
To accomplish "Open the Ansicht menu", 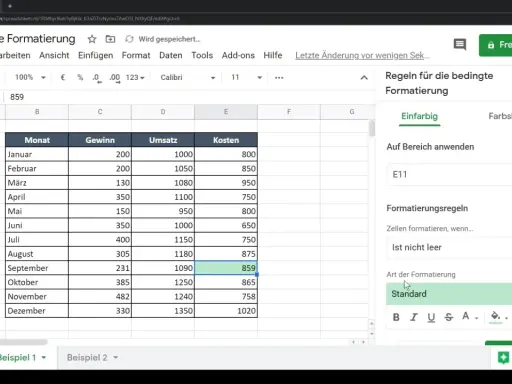I will (54, 55).
